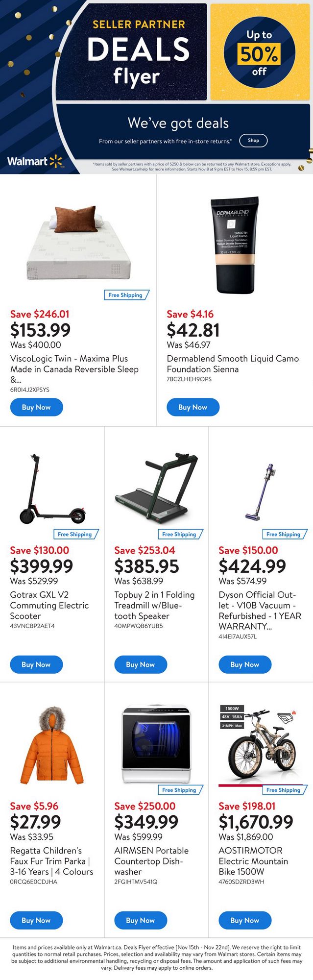Buy the Dyson V10B Vacuum now
Viewport: 313px width, 980px height.
(244, 664)
